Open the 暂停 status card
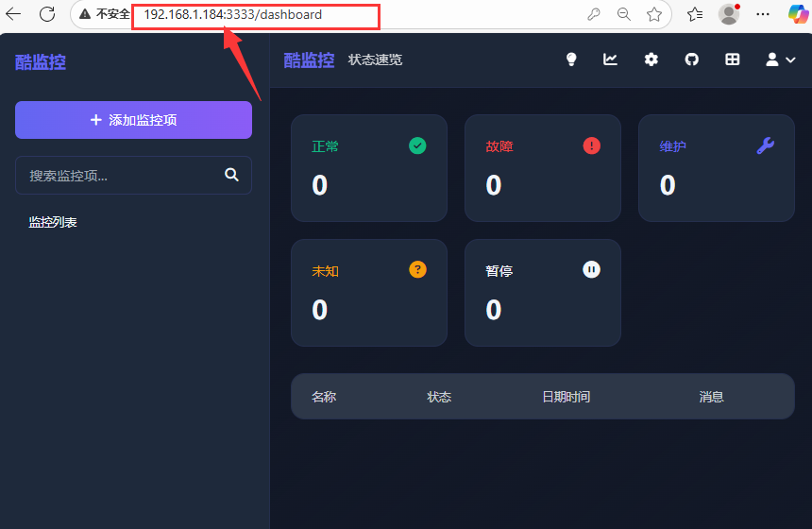Viewport: 812px width, 529px height. tap(543, 293)
